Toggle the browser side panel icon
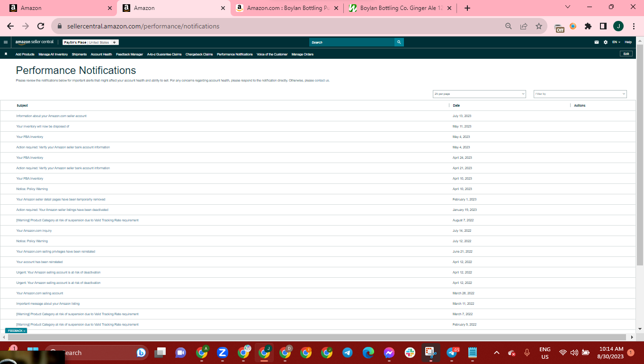This screenshot has height=364, width=644. pyautogui.click(x=603, y=26)
